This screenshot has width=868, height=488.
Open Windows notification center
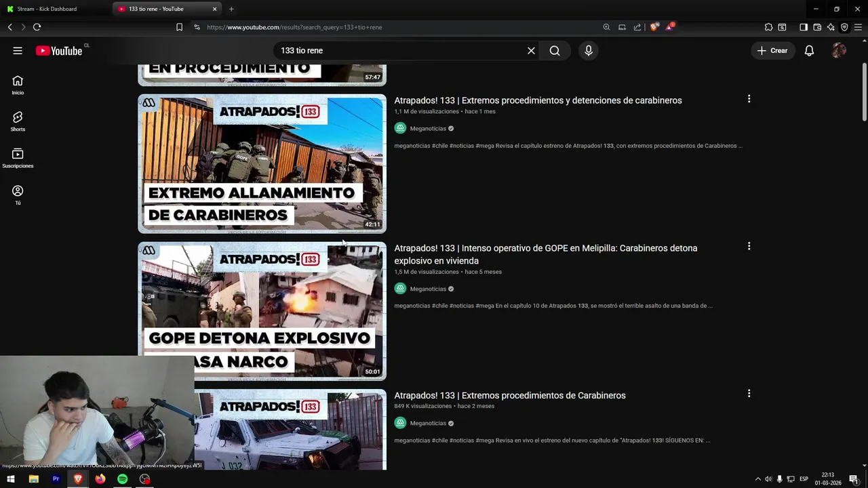[x=854, y=479]
